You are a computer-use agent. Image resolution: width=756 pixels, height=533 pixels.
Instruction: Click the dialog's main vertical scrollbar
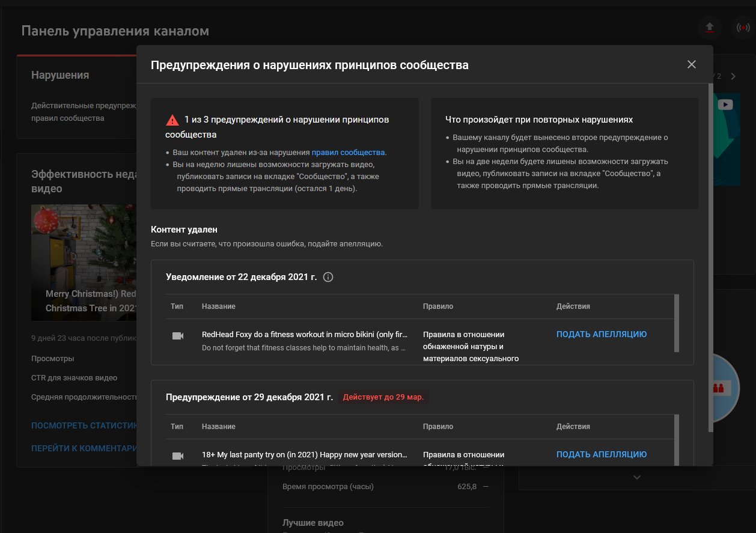711,258
